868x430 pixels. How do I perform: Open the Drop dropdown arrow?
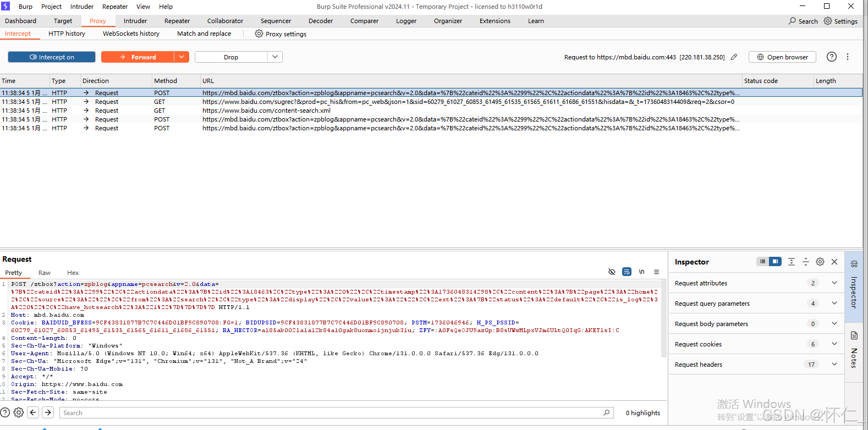coord(275,57)
